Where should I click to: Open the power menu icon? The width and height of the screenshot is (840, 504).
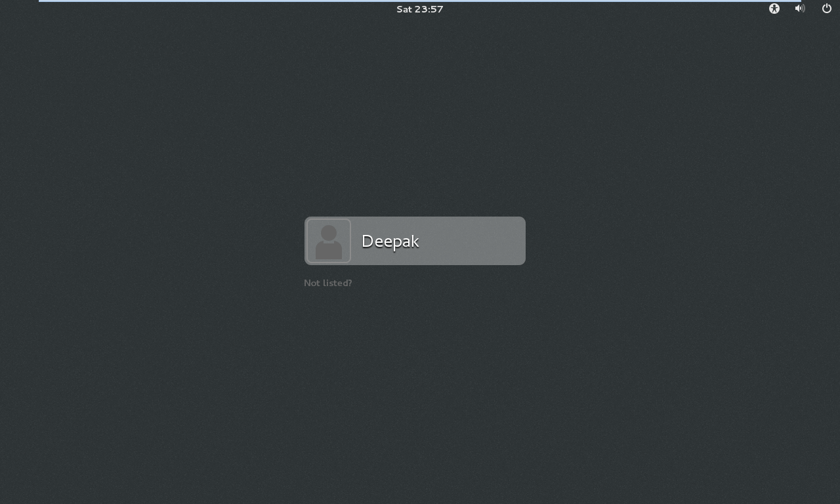pos(827,9)
